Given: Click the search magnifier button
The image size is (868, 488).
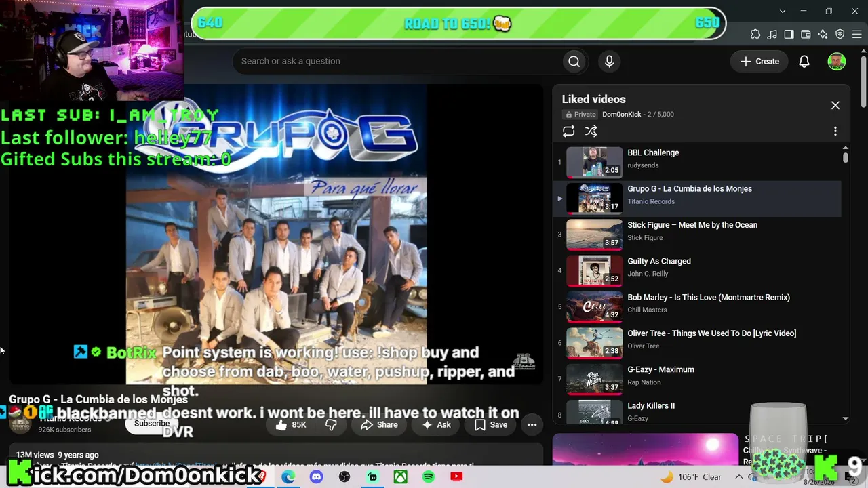Looking at the screenshot, I should (x=574, y=61).
